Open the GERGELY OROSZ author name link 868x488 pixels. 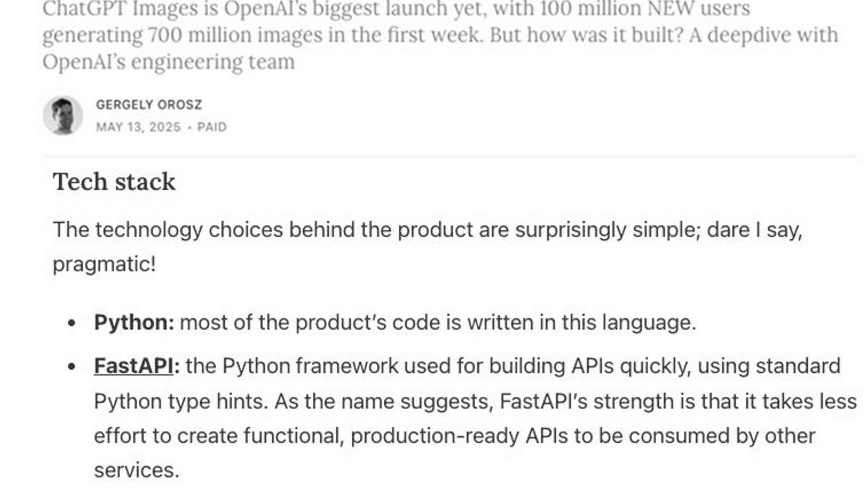[149, 105]
